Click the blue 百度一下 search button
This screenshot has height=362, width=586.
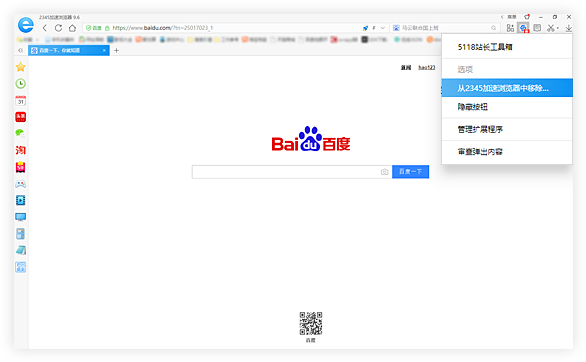point(410,172)
